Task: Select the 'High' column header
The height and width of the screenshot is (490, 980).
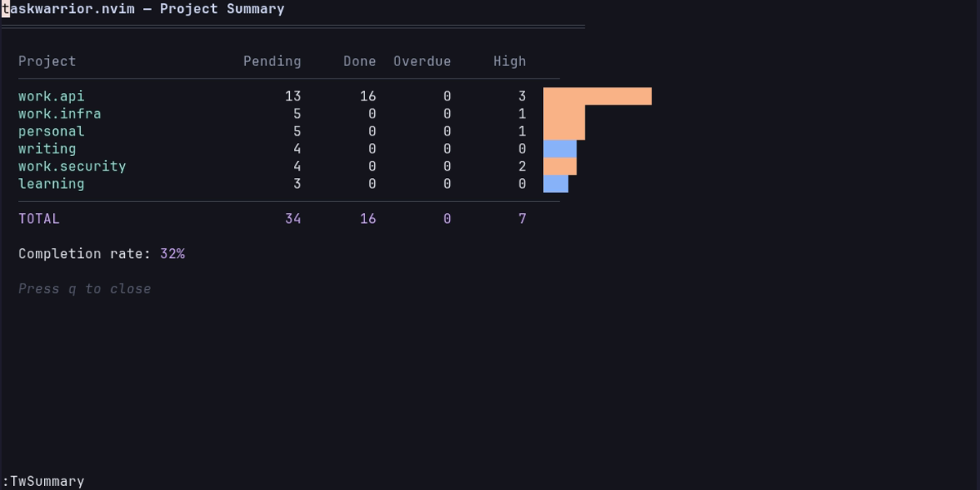Action: pos(510,61)
